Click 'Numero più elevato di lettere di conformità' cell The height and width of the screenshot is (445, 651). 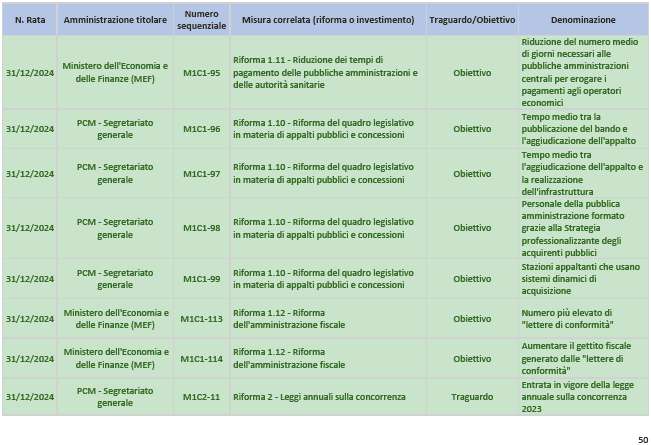point(583,319)
